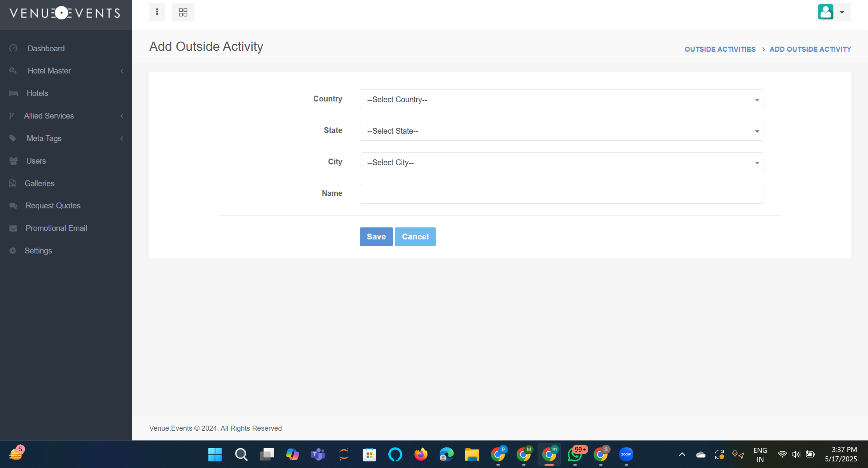Click the Outside Activities breadcrumb link
Image resolution: width=868 pixels, height=468 pixels.
click(x=720, y=49)
